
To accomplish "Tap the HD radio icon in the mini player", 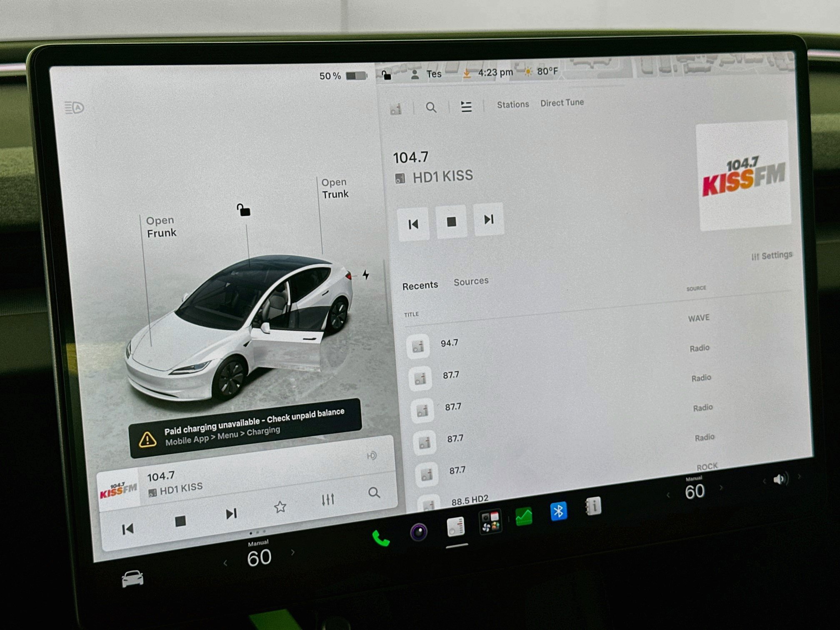I will (372, 455).
